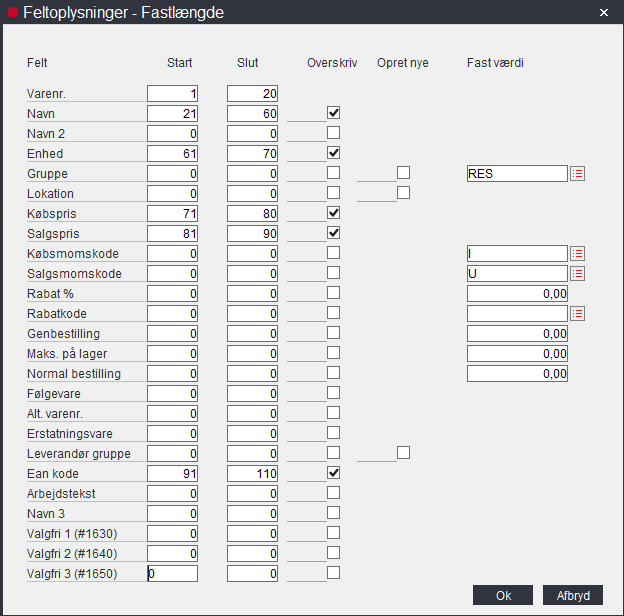Click the Valgfri 3 (#1650) Slut field

coord(252,573)
